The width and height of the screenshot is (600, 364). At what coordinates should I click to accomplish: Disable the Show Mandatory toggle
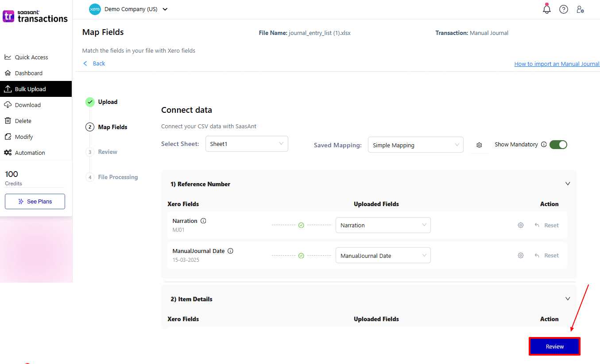(x=558, y=144)
